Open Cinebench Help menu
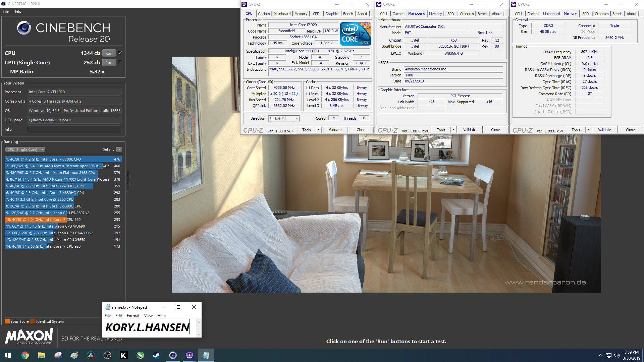Image resolution: width=644 pixels, height=362 pixels. [17, 11]
